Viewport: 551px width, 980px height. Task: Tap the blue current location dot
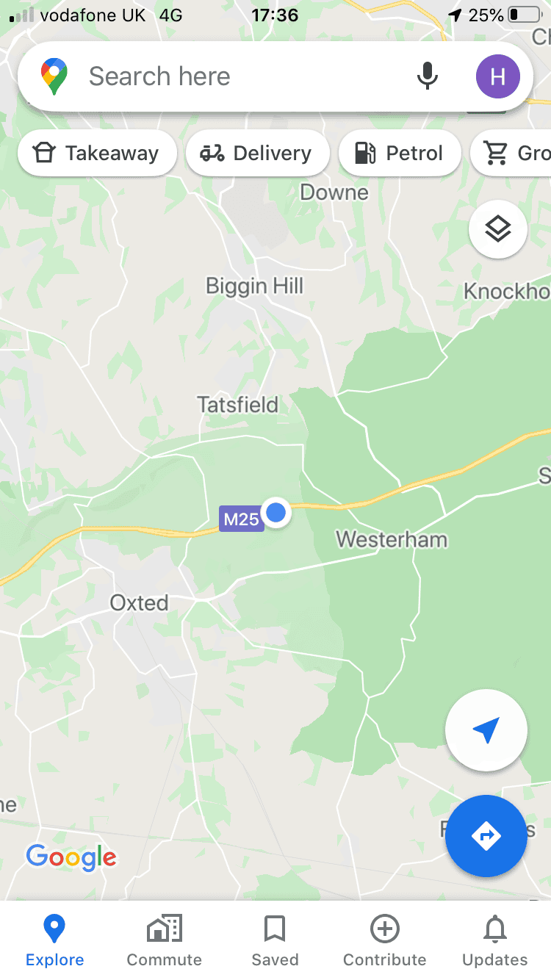click(x=276, y=512)
